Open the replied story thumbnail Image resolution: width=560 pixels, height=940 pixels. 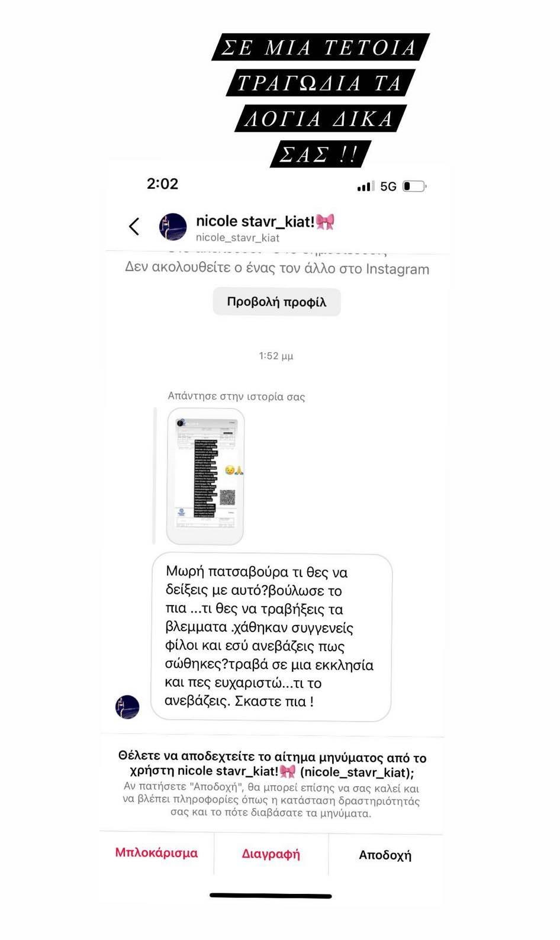(205, 476)
